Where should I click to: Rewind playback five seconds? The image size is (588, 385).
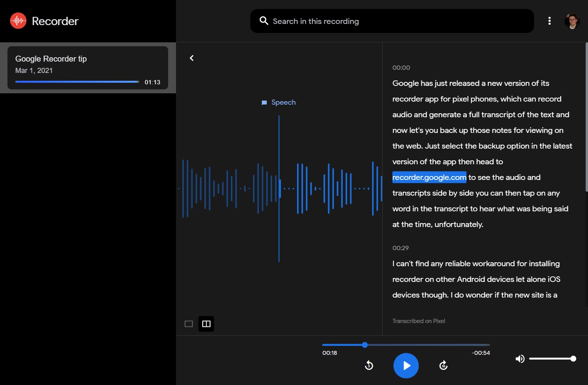click(x=369, y=365)
